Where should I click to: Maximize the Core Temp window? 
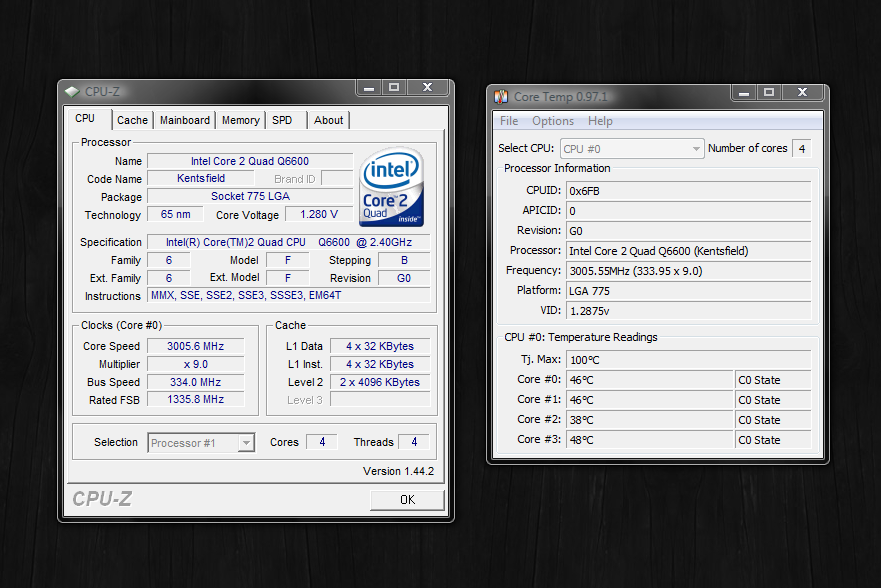[769, 93]
